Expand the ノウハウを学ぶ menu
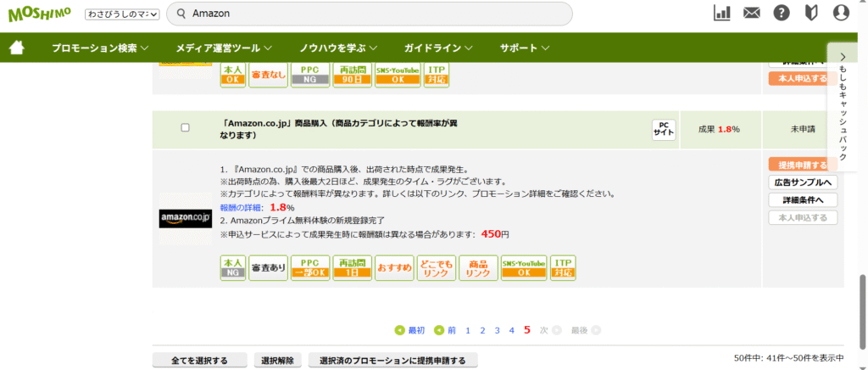868x370 pixels. pyautogui.click(x=338, y=48)
